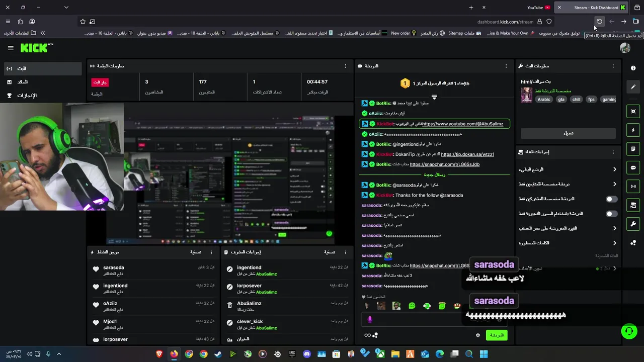The width and height of the screenshot is (644, 362).
Task: Select the second item in left sidebar menu
Action: pos(43,82)
